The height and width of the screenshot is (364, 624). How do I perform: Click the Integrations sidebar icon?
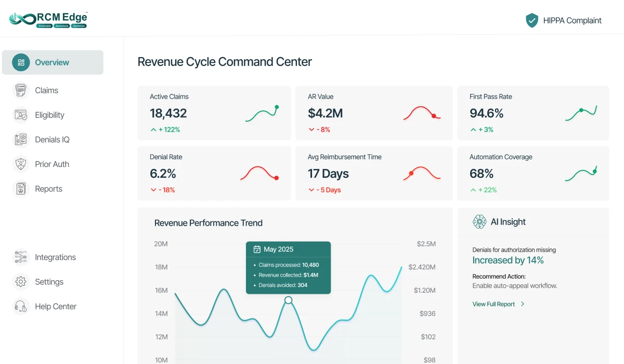coord(21,257)
